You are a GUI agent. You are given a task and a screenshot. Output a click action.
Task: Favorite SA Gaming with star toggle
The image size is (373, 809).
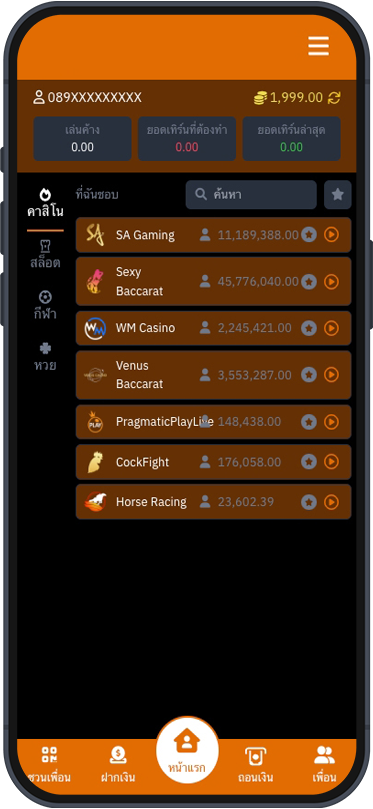point(309,235)
